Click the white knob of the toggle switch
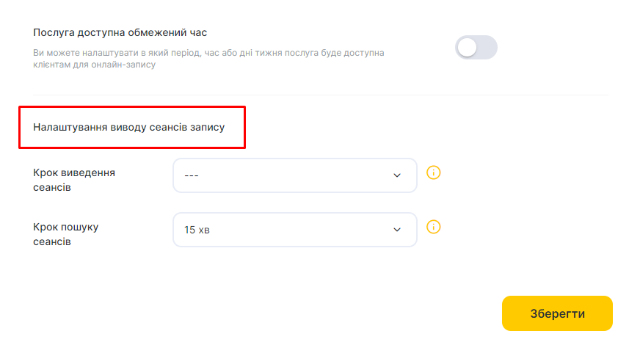629x364 pixels. pyautogui.click(x=467, y=47)
